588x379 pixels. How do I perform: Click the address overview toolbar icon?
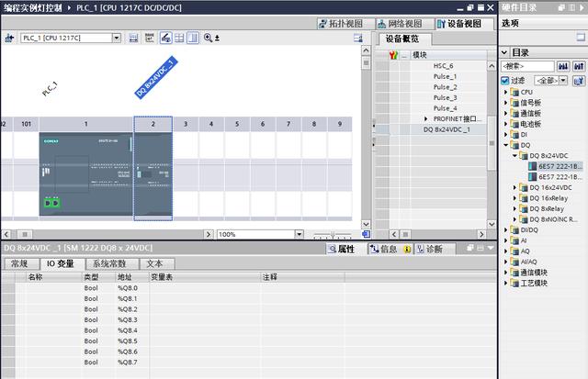pos(149,38)
